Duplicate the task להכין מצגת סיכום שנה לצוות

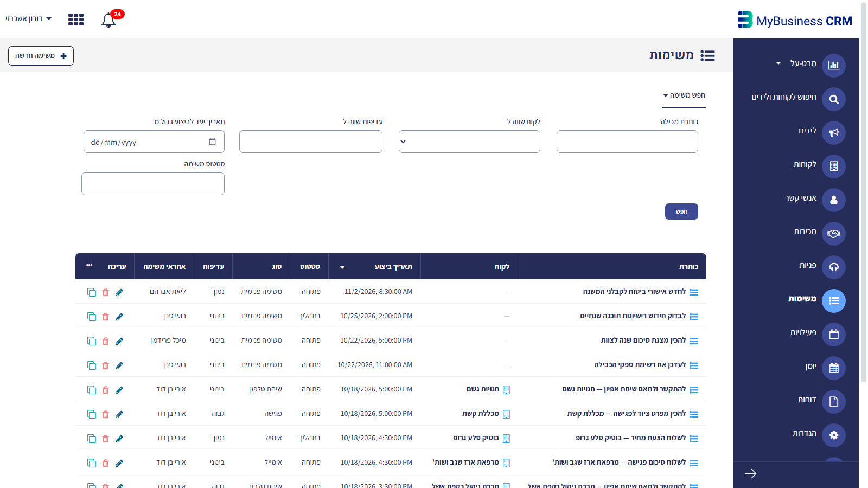[91, 341]
